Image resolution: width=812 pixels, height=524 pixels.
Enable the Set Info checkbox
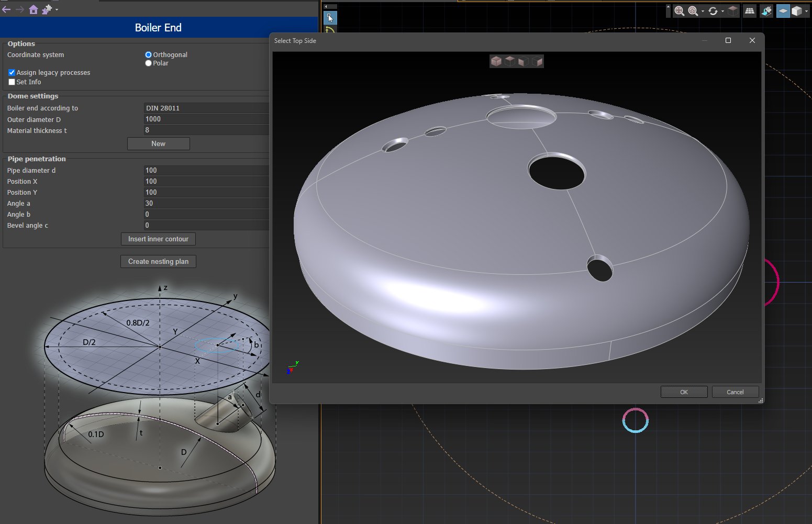[12, 82]
